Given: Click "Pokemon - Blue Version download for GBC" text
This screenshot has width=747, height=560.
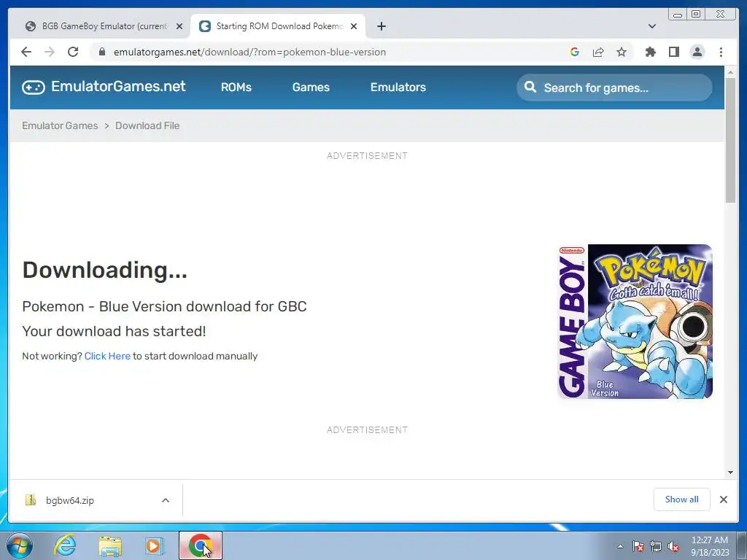Looking at the screenshot, I should point(164,306).
